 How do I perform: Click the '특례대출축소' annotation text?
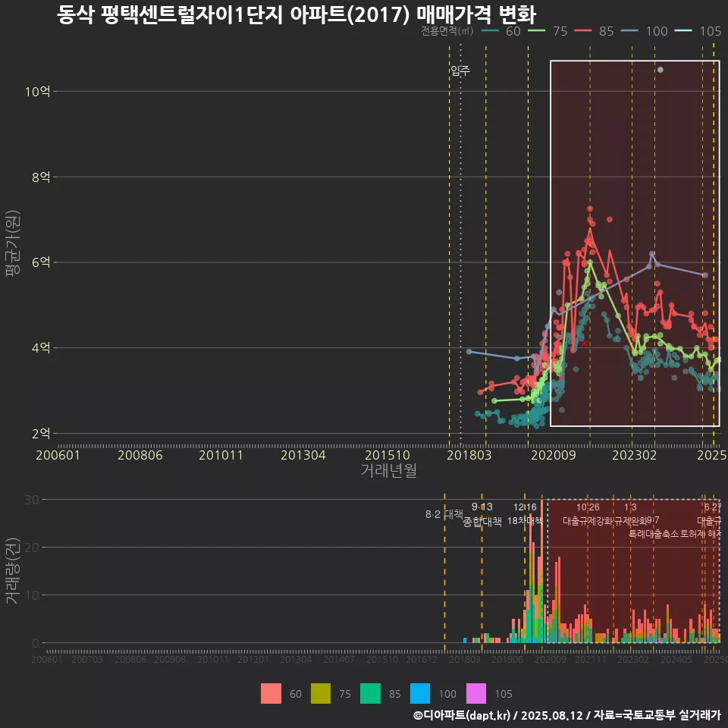(654, 533)
